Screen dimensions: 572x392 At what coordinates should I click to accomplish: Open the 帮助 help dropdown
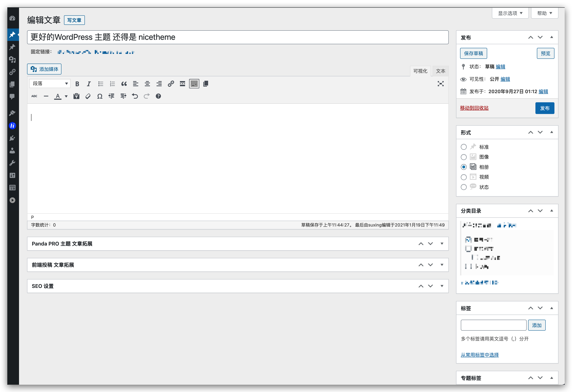tap(544, 13)
